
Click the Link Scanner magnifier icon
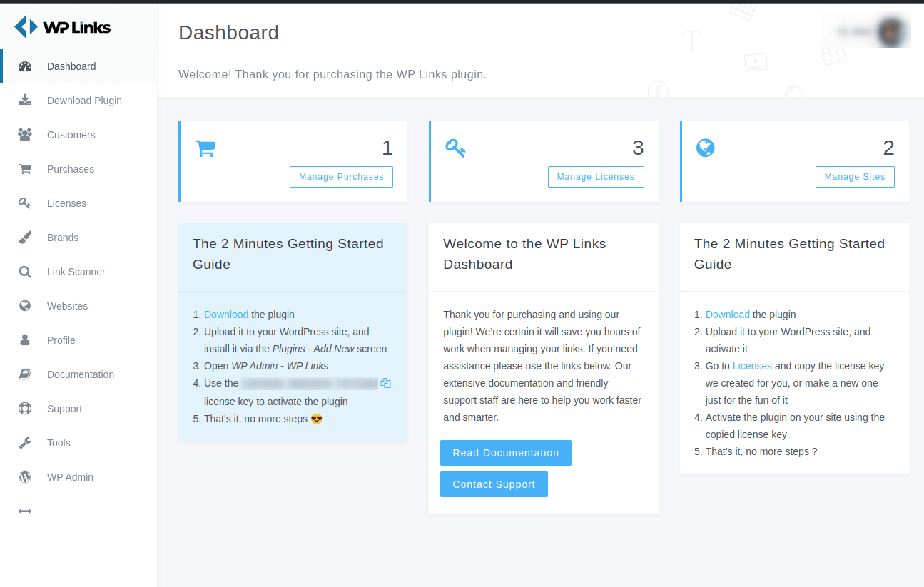coord(25,272)
